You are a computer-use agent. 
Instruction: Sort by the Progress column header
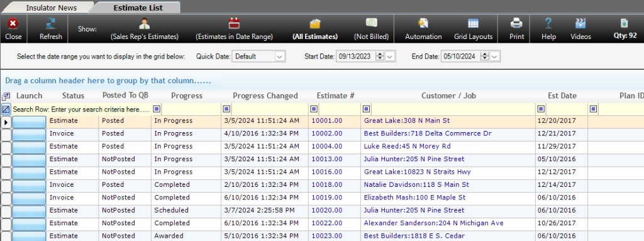point(186,96)
